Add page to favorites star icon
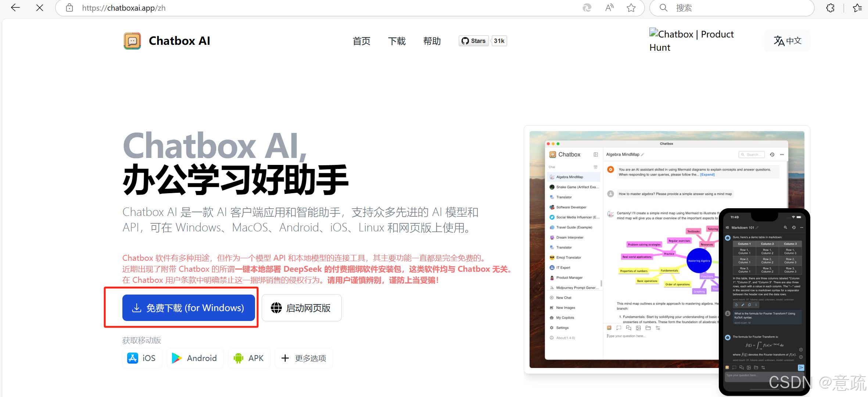This screenshot has width=868, height=397. [x=631, y=8]
